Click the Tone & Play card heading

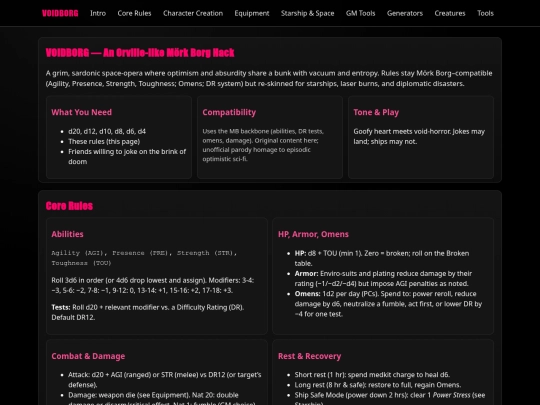[x=376, y=112]
